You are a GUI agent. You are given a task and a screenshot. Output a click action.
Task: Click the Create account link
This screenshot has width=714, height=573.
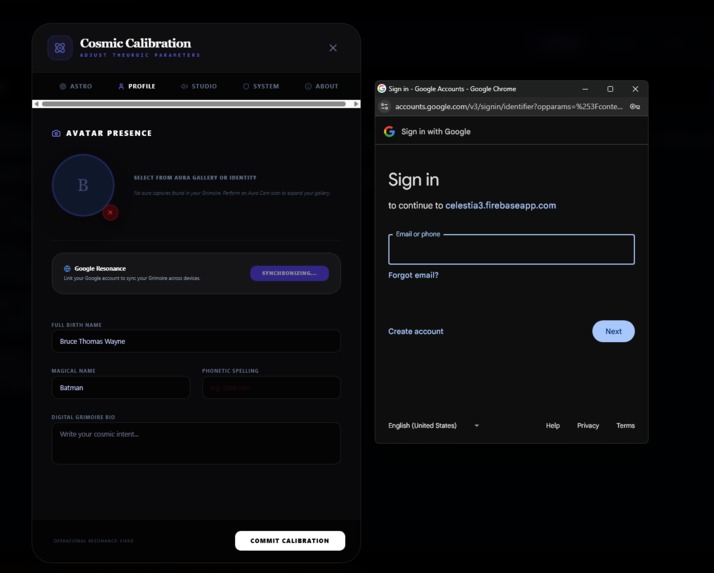[x=415, y=331]
